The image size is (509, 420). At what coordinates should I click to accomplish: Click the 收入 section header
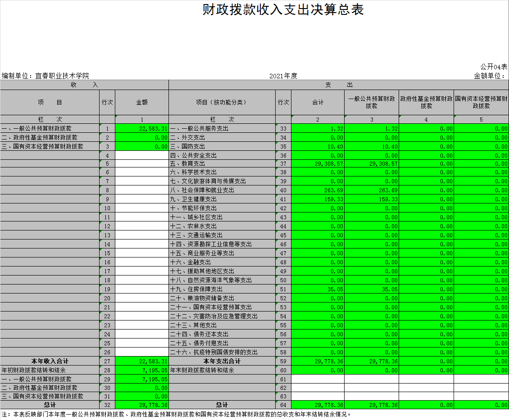[84, 85]
